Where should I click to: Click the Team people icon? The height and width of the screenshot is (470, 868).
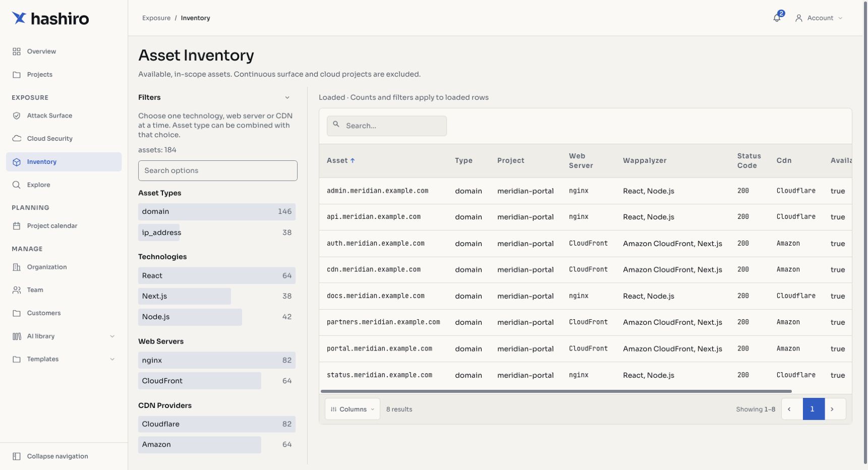pos(17,290)
